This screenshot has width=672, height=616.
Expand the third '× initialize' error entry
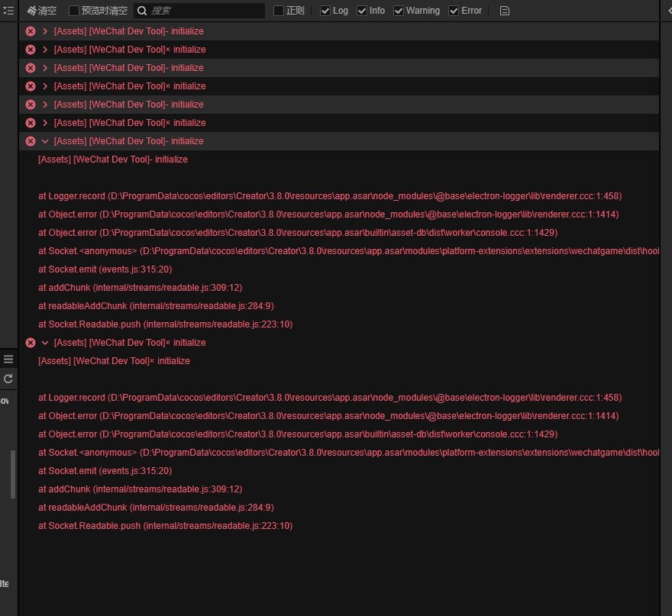[45, 123]
